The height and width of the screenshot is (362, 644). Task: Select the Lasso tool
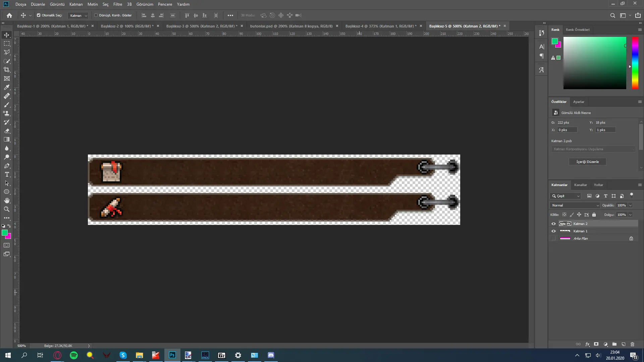pyautogui.click(x=7, y=52)
